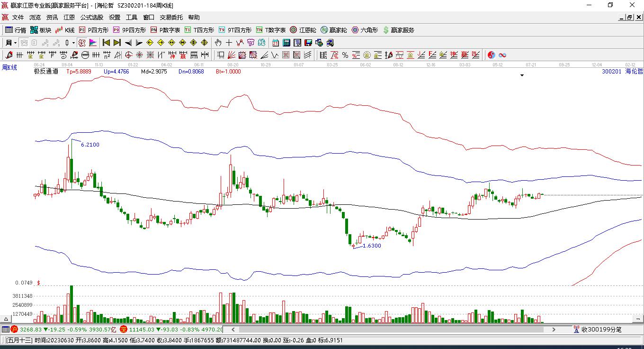Click the percent (%) drawing tool
This screenshot has height=349, width=644.
[345, 55]
